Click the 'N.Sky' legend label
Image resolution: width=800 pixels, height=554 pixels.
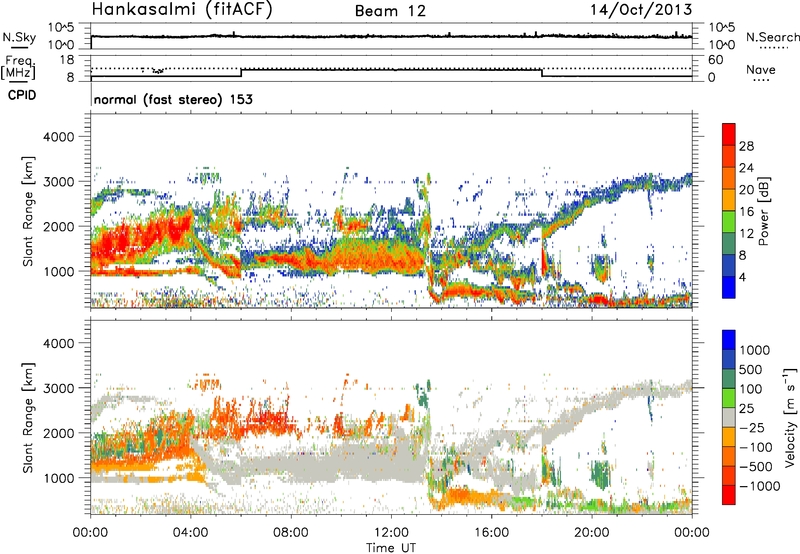click(x=19, y=37)
